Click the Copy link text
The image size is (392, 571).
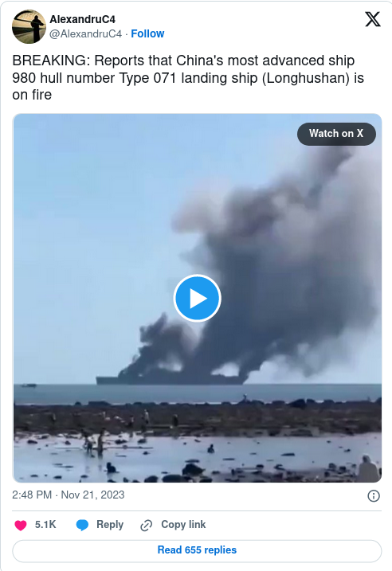[x=183, y=524]
